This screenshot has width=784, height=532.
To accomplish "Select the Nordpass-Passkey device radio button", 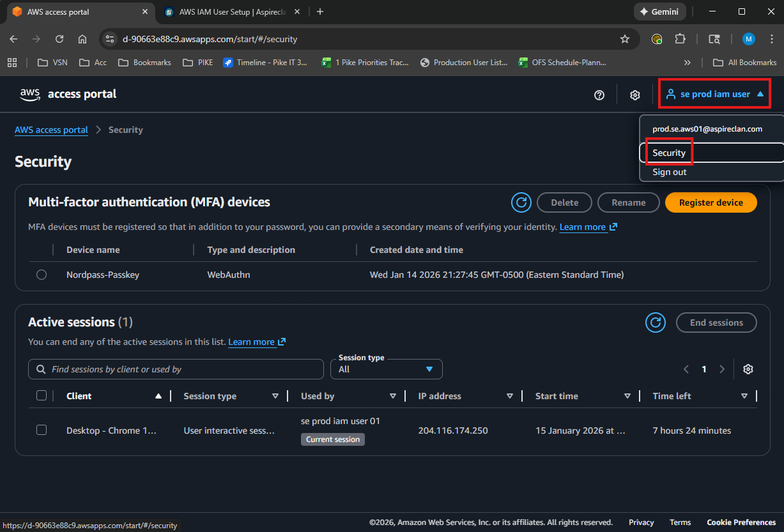I will tap(42, 275).
